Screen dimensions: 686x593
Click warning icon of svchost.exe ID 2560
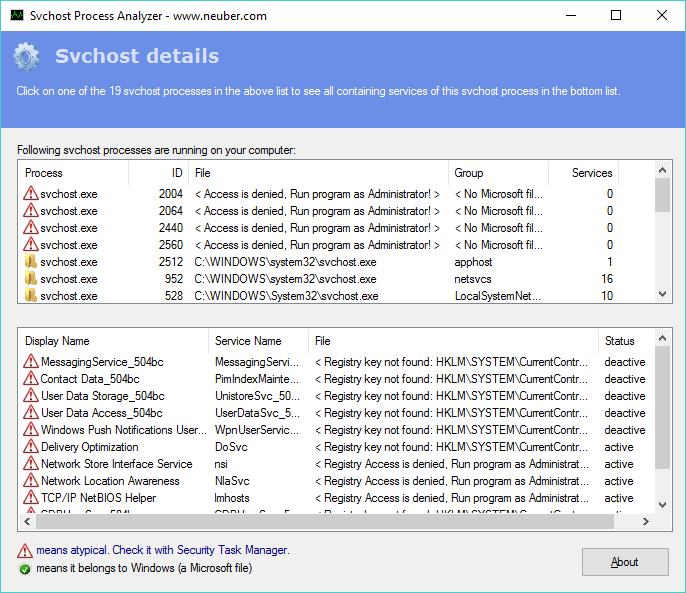(31, 245)
